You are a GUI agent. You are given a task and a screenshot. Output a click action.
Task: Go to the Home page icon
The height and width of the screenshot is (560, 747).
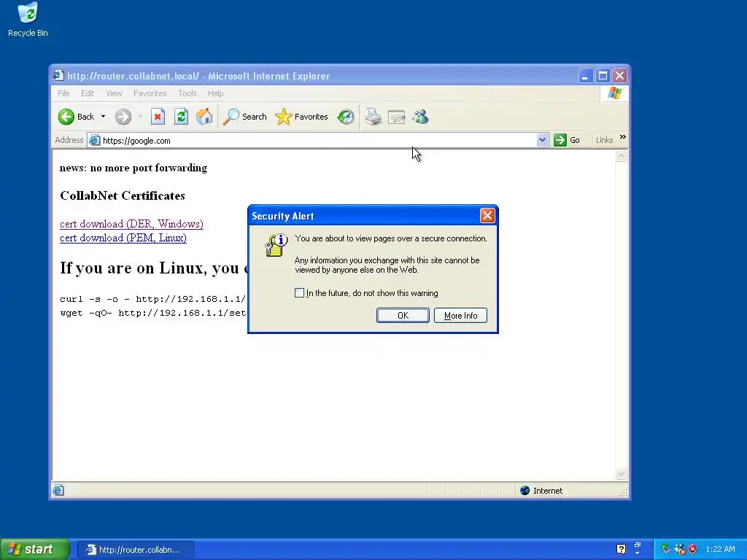tap(204, 117)
